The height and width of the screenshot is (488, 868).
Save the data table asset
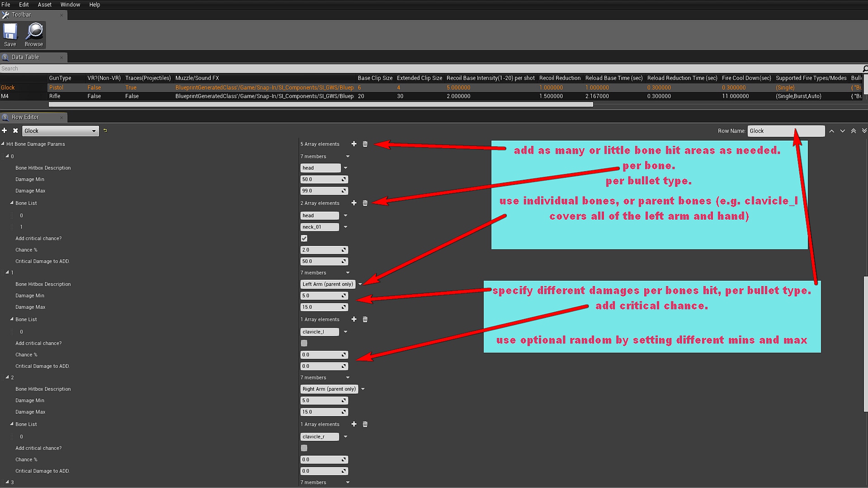[9, 34]
